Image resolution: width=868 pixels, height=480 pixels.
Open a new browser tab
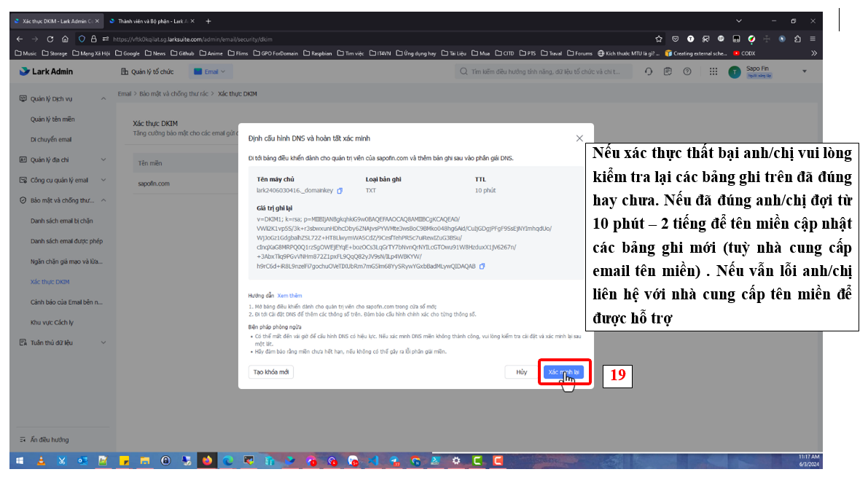pyautogui.click(x=208, y=21)
